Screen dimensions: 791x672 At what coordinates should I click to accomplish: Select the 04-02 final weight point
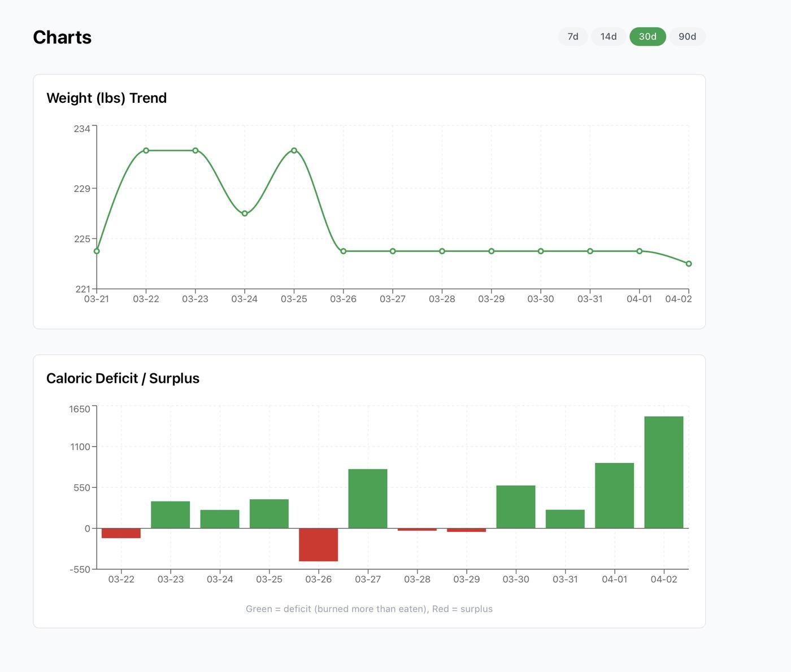click(x=689, y=264)
